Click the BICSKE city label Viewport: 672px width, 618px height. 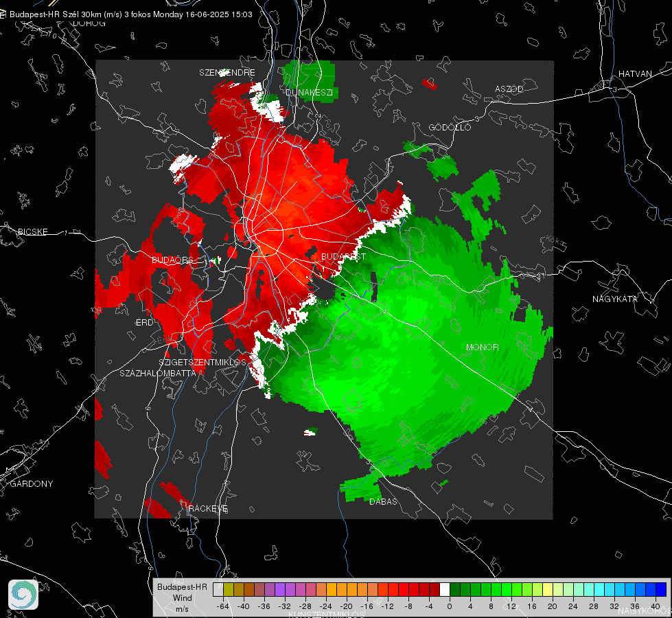click(32, 231)
